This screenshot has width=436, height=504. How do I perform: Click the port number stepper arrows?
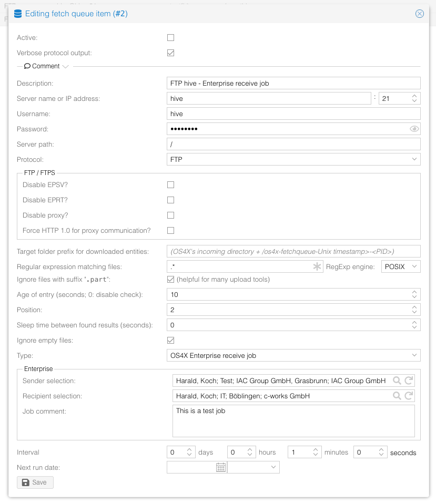(414, 98)
